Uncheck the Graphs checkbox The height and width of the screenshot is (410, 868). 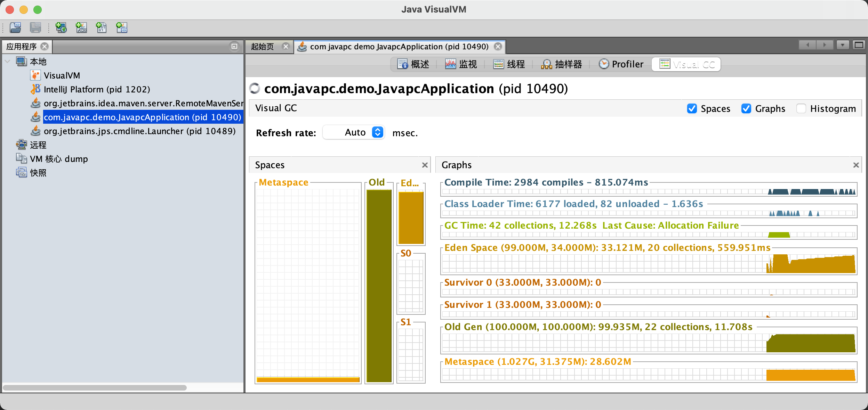click(746, 109)
